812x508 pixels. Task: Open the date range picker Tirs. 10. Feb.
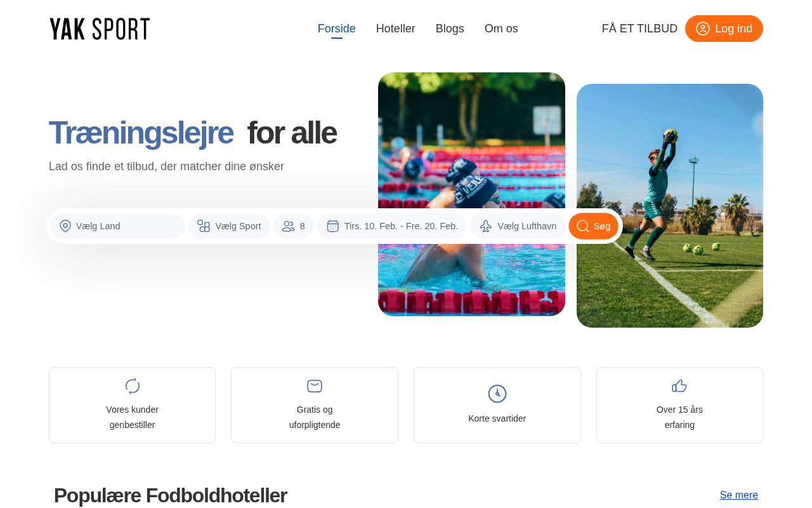392,226
